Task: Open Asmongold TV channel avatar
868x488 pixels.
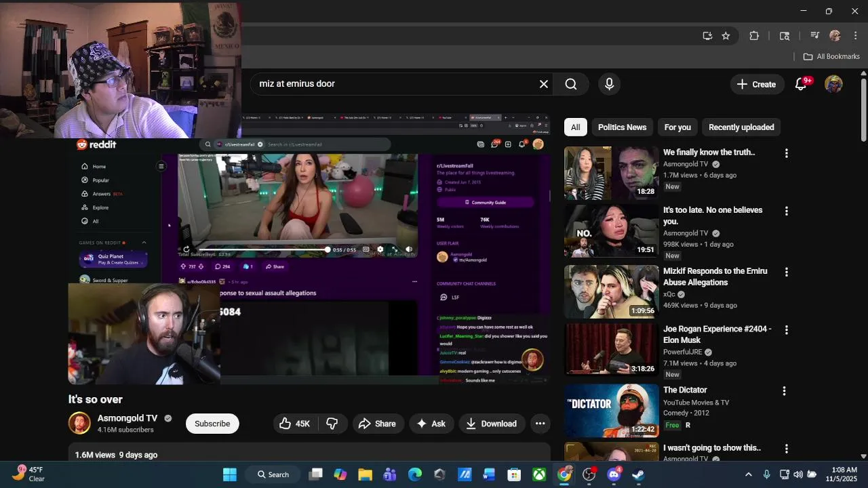Action: pyautogui.click(x=79, y=423)
